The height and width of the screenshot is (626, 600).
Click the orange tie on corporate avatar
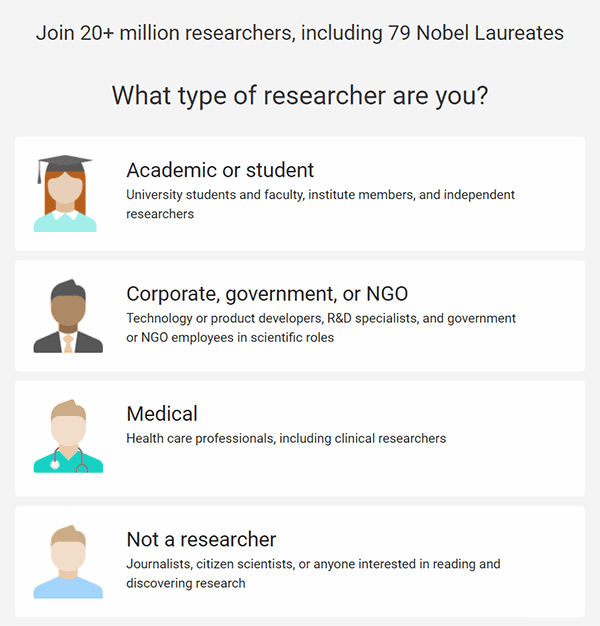(x=68, y=343)
